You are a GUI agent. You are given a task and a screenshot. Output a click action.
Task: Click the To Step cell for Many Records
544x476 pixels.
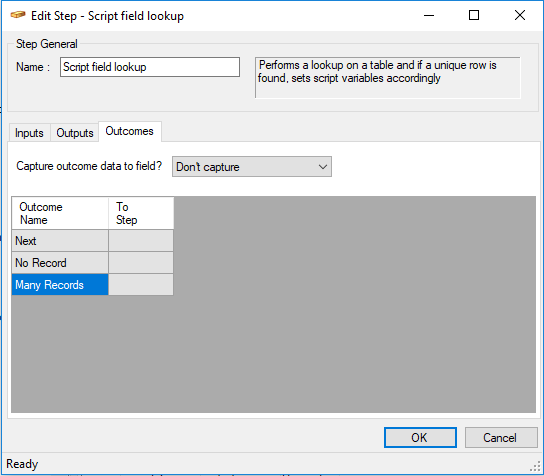click(x=141, y=284)
